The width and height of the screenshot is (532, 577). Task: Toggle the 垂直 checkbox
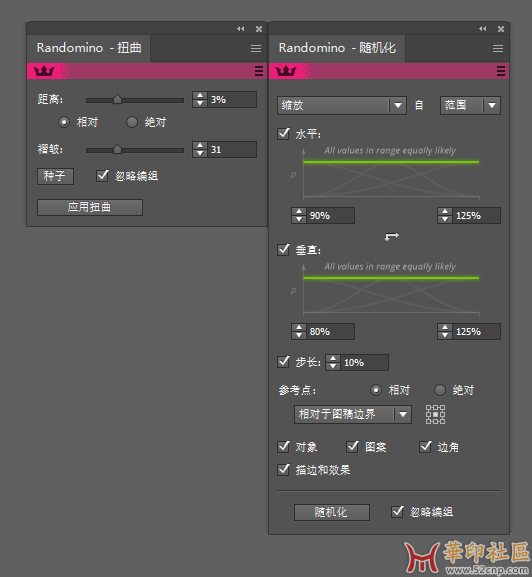pos(283,249)
